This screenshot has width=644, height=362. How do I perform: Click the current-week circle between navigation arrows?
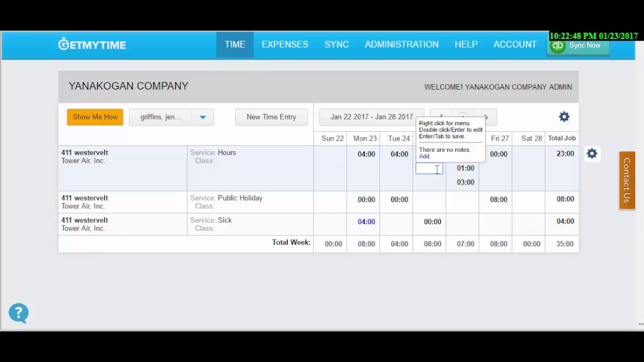463,117
